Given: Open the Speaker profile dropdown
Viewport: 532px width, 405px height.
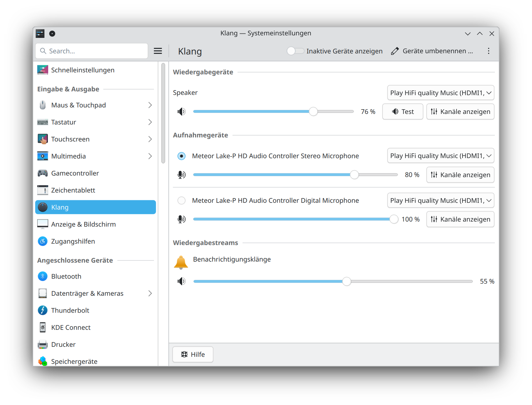Looking at the screenshot, I should (441, 93).
